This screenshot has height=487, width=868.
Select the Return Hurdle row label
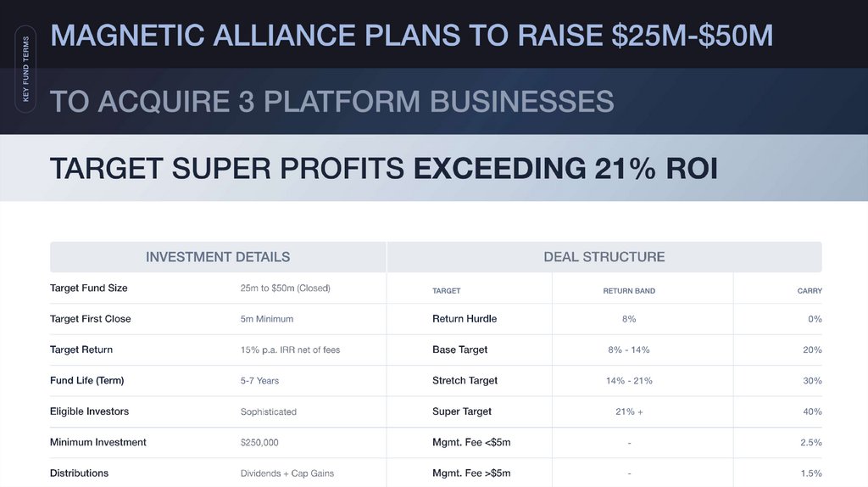pyautogui.click(x=465, y=319)
